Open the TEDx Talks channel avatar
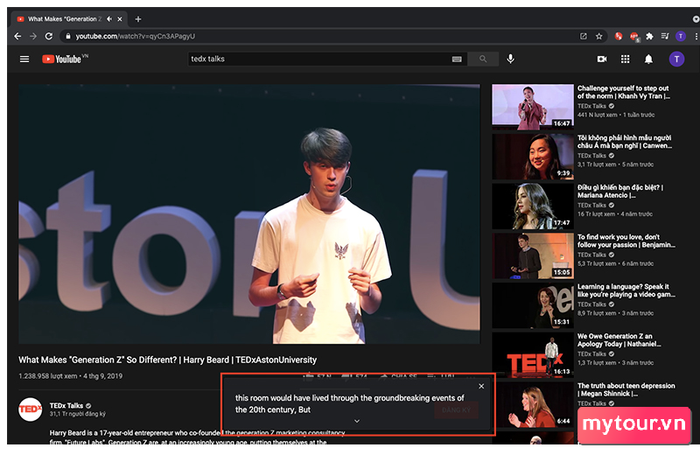700x455 pixels. (30, 409)
